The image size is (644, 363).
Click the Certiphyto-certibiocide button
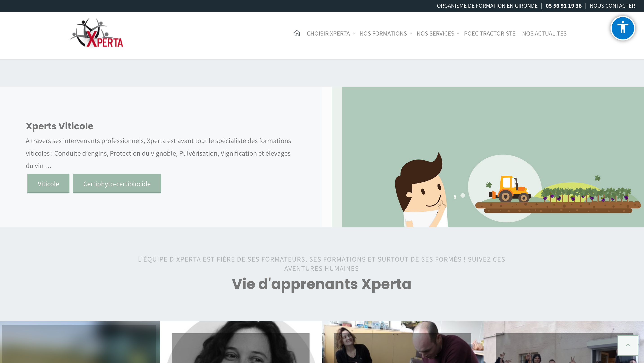pos(117,184)
